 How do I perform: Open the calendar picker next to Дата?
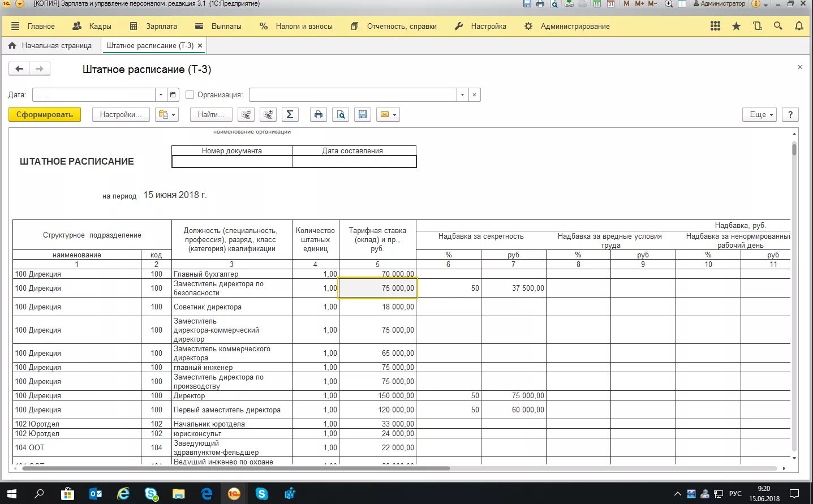click(x=173, y=94)
